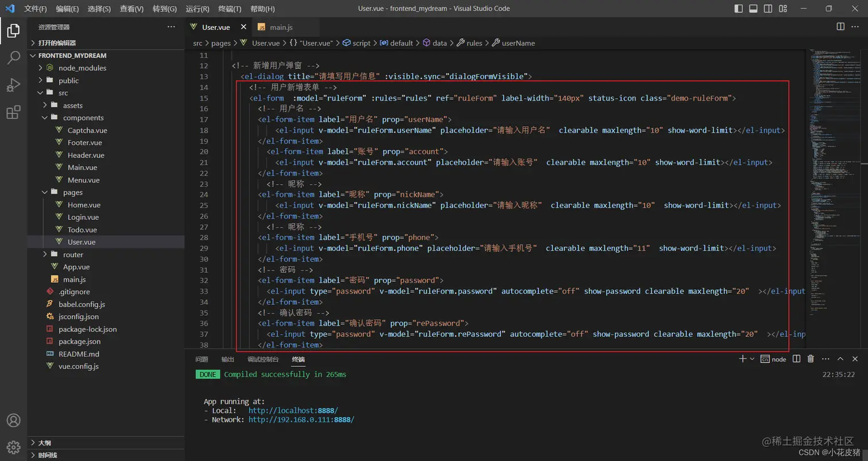Select the 终端 panel tab

tap(299, 359)
